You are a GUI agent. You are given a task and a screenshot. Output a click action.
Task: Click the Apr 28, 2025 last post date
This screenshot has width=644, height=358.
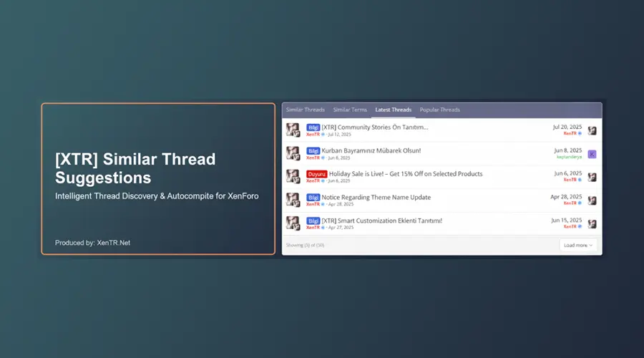(565, 197)
